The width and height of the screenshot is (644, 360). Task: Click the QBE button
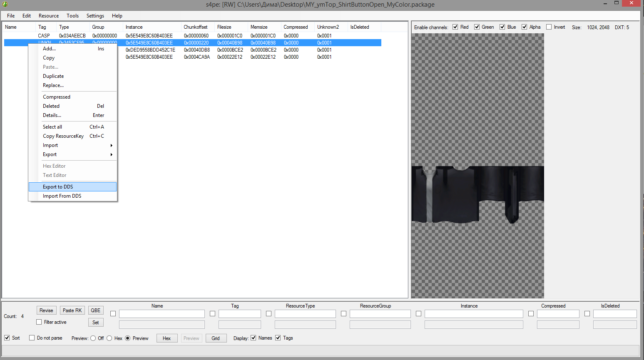[96, 310]
